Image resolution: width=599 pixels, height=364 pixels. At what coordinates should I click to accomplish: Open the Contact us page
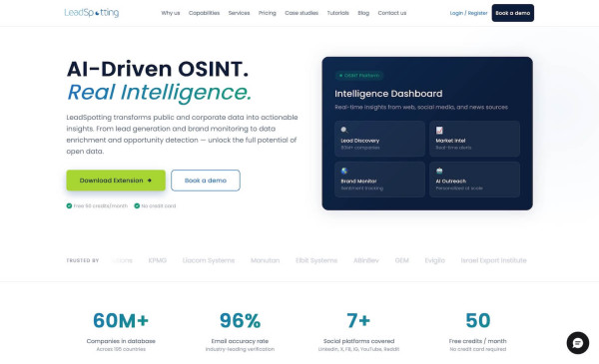click(x=392, y=13)
